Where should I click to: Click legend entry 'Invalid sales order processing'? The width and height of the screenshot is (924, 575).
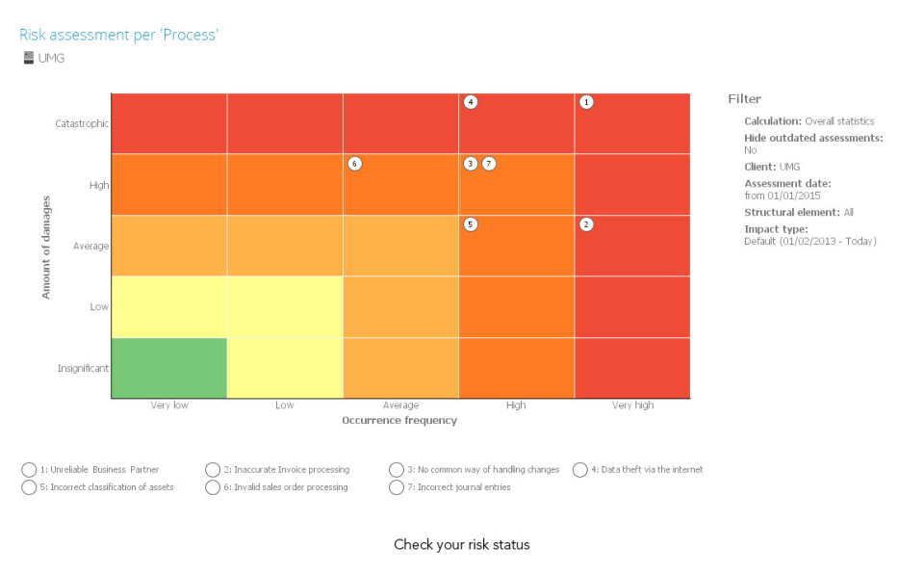pos(291,487)
